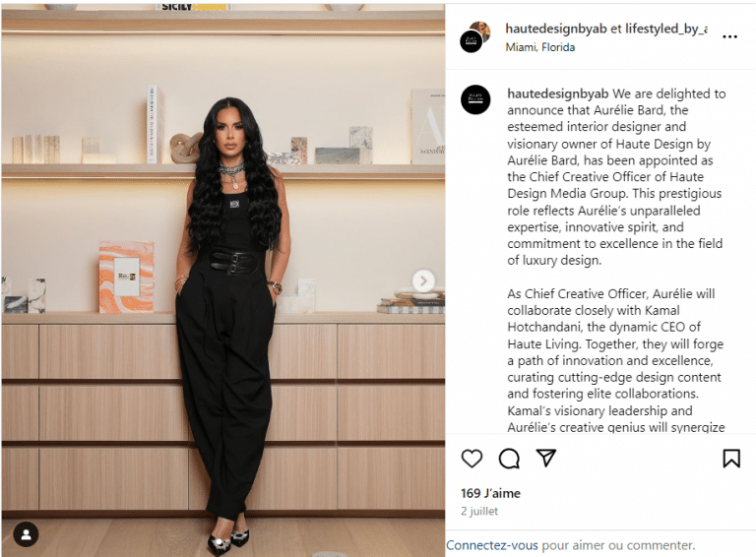Image resolution: width=756 pixels, height=557 pixels.
Task: Like the post with heart icon
Action: click(472, 459)
